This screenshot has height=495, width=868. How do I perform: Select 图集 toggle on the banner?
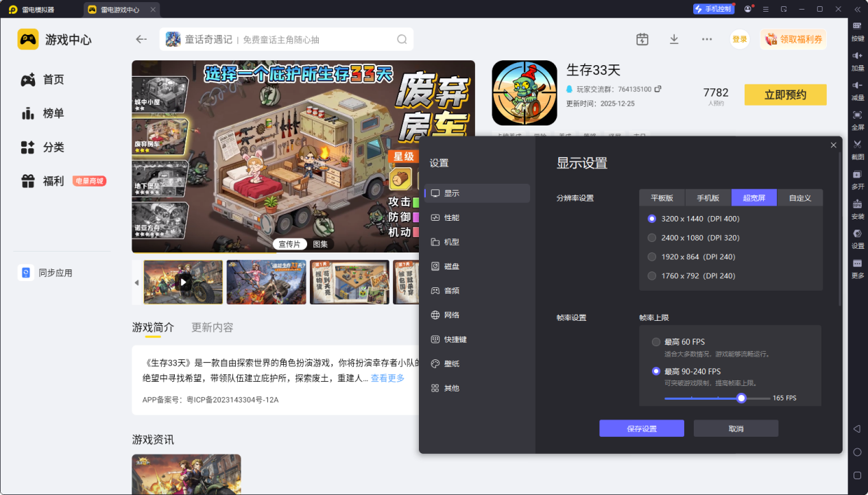pos(320,244)
